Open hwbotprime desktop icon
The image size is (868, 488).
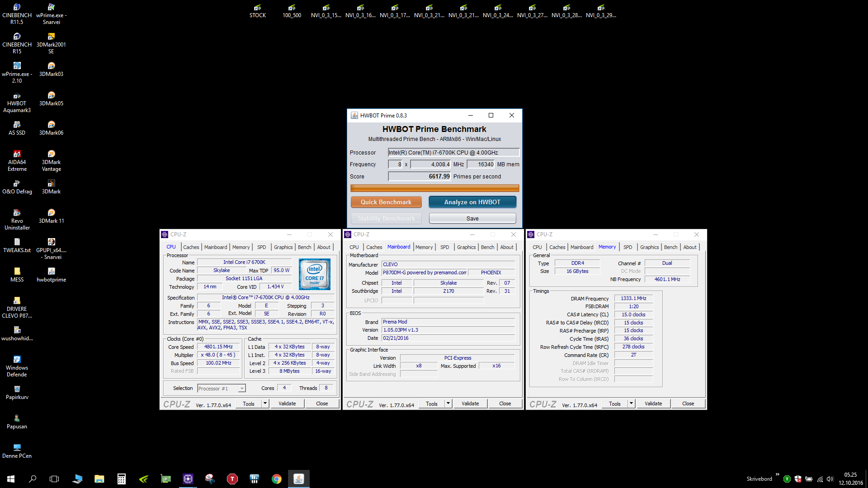pos(51,275)
